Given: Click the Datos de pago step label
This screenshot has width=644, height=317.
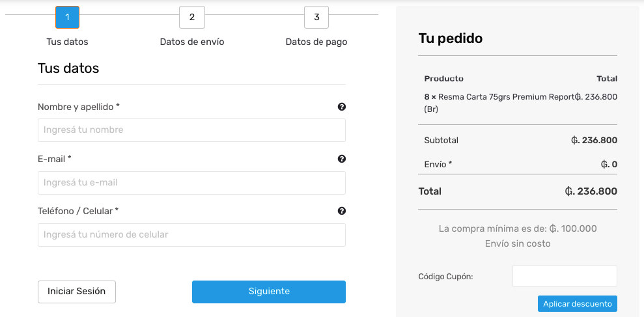Looking at the screenshot, I should point(316,42).
